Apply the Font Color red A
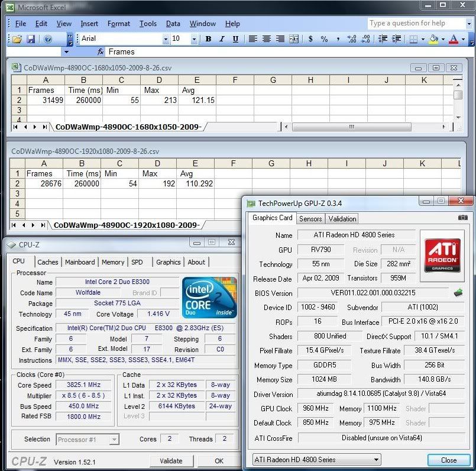This screenshot has height=471, width=476. (454, 39)
